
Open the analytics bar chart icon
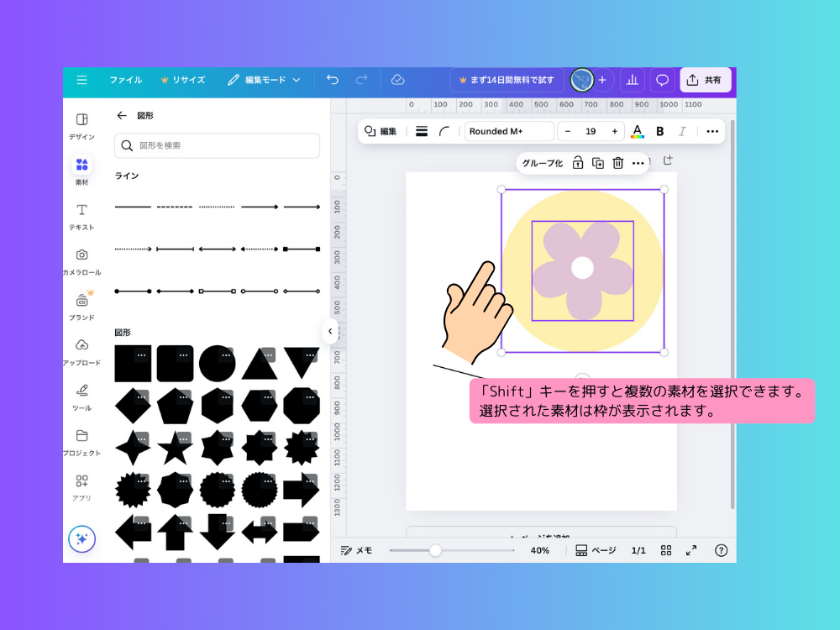632,80
